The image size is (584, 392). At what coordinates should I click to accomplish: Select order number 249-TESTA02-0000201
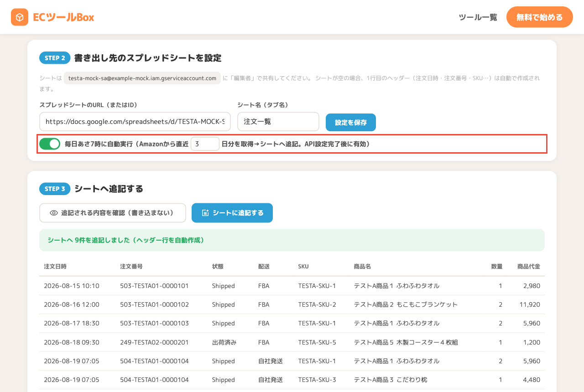pos(154,342)
